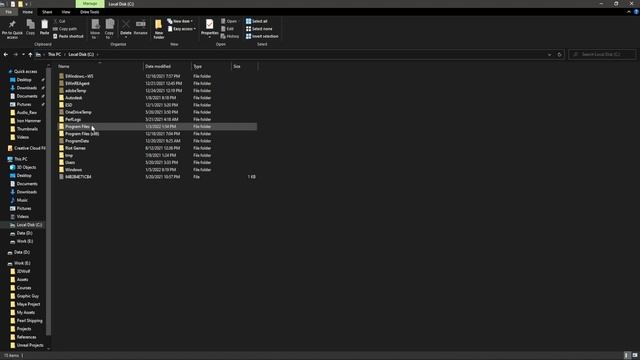Select the Autodesk folder
640x360 pixels.
pyautogui.click(x=74, y=98)
